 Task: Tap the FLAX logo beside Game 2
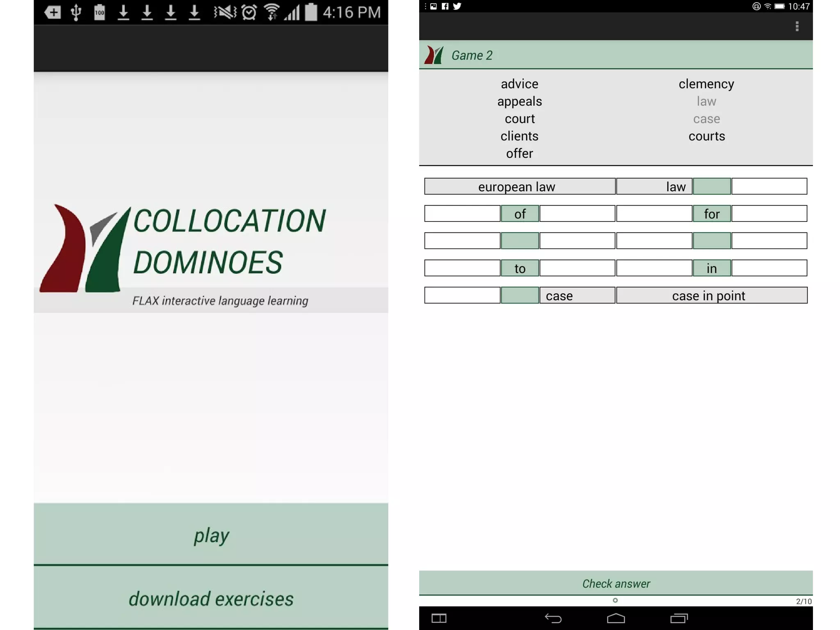434,55
